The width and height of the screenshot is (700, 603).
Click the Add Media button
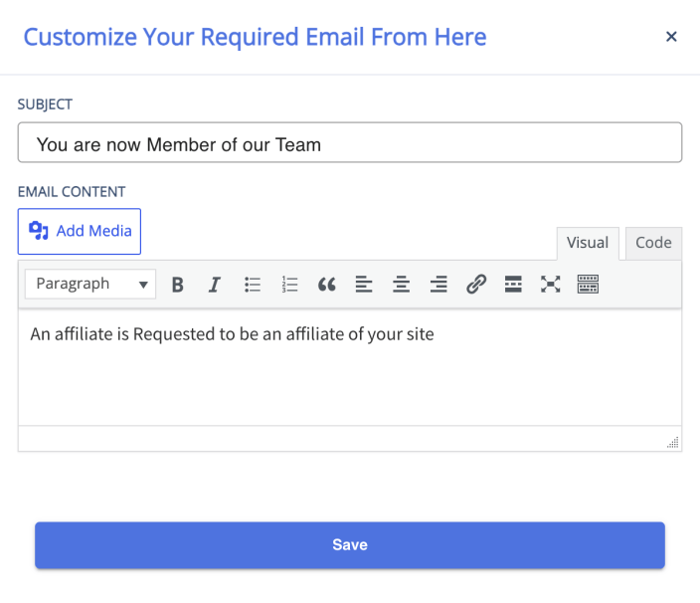80,232
